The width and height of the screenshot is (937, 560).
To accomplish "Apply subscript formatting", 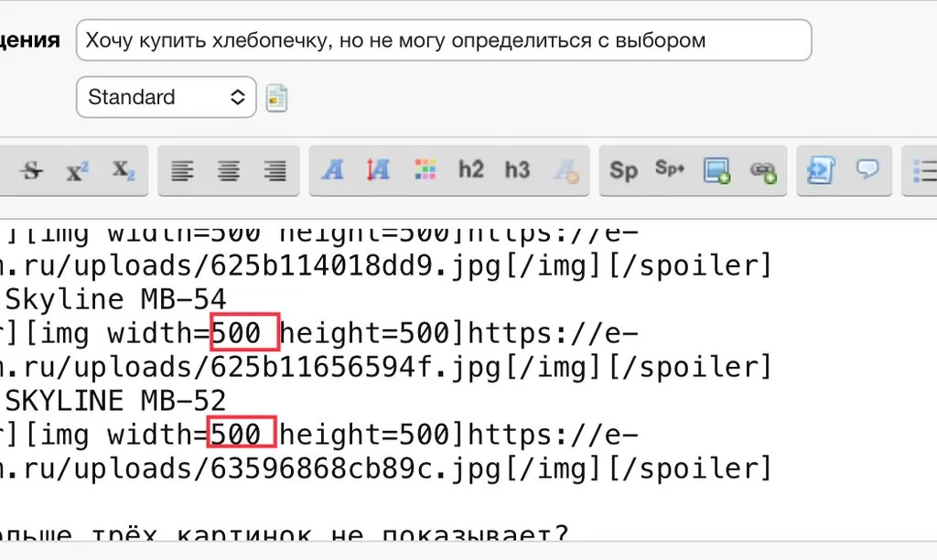I will (x=124, y=170).
